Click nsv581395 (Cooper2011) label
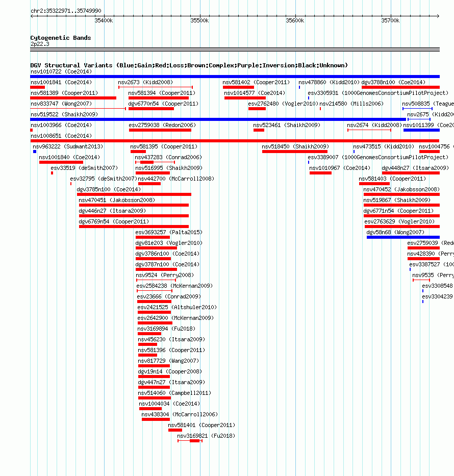This screenshot has height=476, width=454. tap(164, 146)
